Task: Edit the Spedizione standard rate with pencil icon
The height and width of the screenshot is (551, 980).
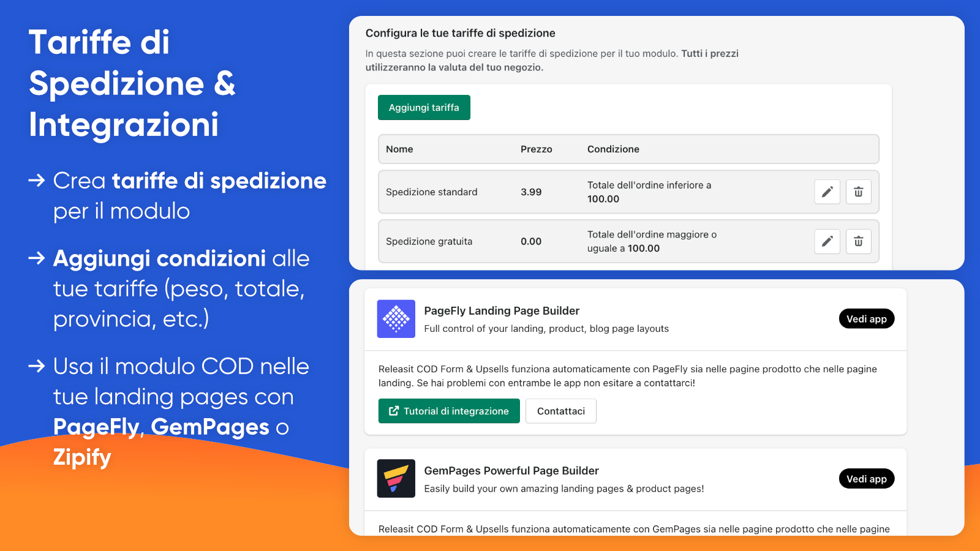Action: tap(827, 192)
